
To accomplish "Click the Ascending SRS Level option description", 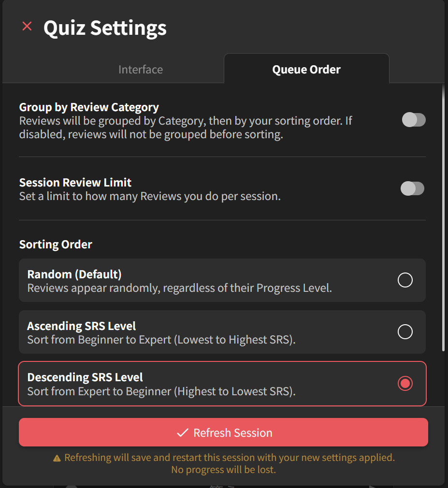I will pyautogui.click(x=161, y=340).
